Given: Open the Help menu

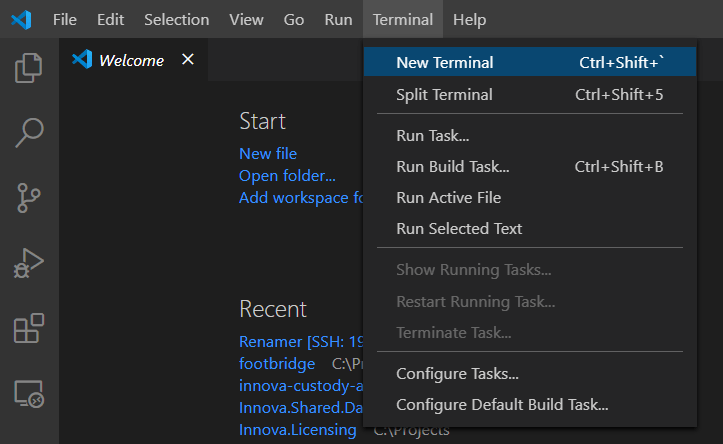Looking at the screenshot, I should (x=469, y=19).
